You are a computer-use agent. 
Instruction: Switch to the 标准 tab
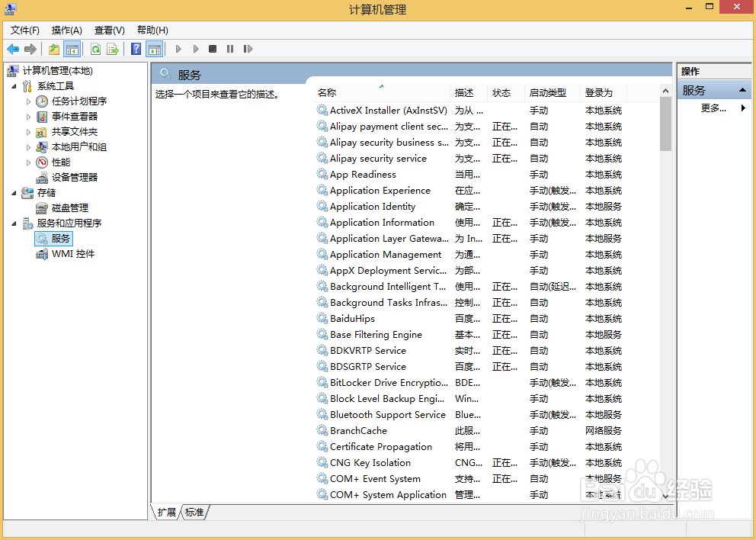tap(195, 512)
